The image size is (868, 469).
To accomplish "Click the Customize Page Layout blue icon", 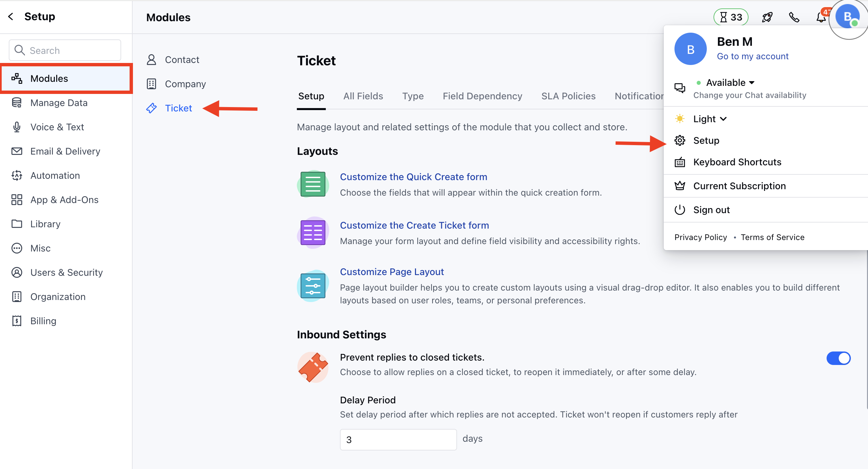I will tap(312, 286).
